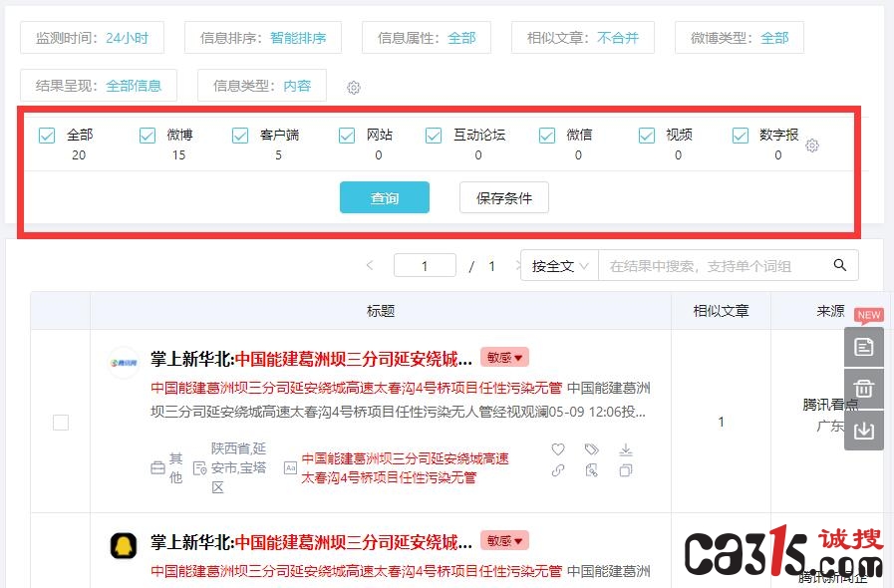Toggle the 视频 checkbox
The height and width of the screenshot is (588, 894).
click(647, 136)
